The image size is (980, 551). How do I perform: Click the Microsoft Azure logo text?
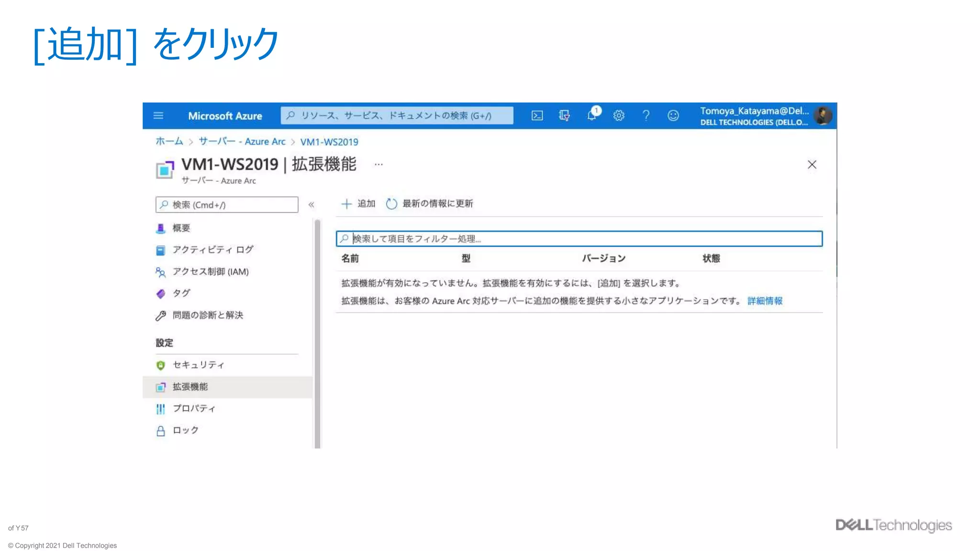pos(225,116)
